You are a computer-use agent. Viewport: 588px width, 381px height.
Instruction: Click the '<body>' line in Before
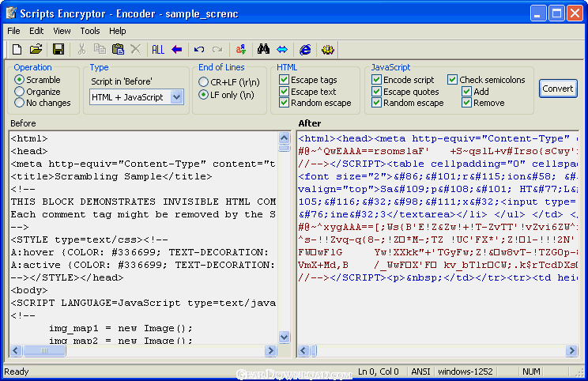29,290
